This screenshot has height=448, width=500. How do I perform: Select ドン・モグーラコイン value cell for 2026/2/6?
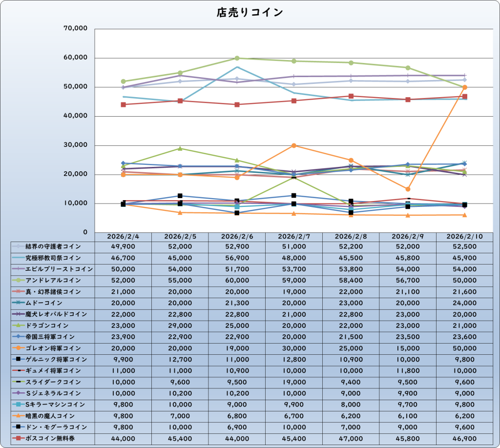coord(237,427)
